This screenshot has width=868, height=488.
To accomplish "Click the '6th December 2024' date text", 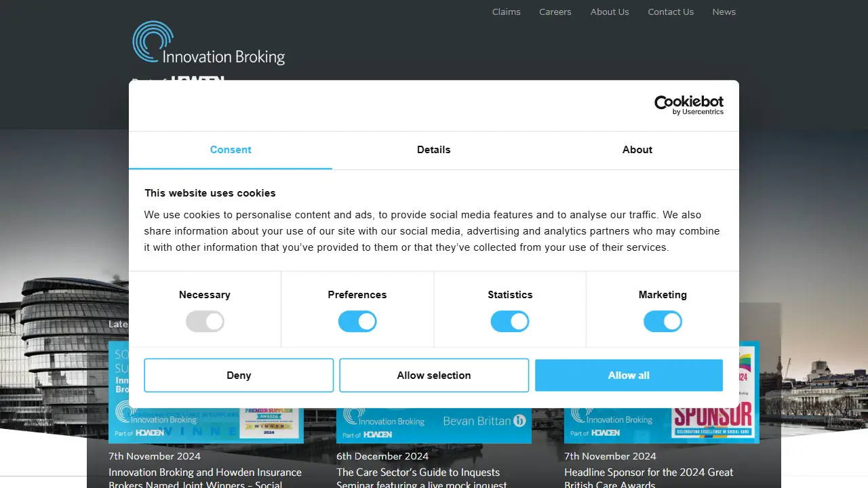I will 382,456.
